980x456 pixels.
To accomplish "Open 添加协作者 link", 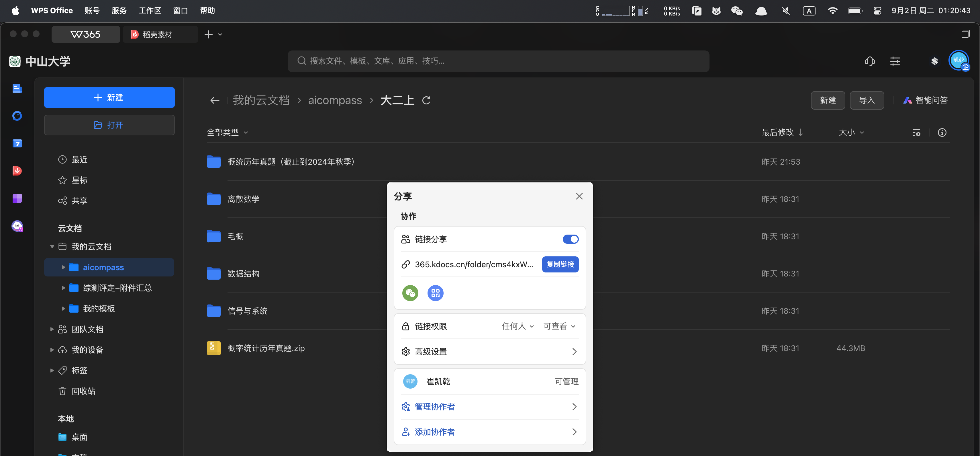I will [x=490, y=432].
